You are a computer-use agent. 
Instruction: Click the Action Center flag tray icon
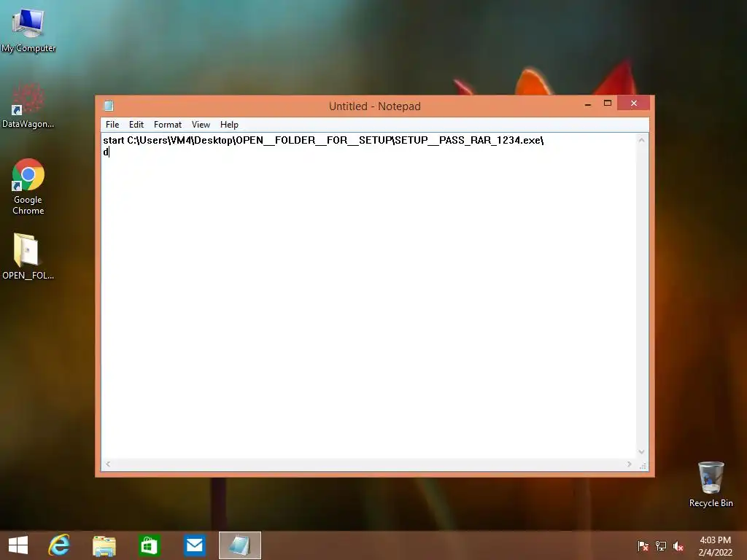point(643,546)
